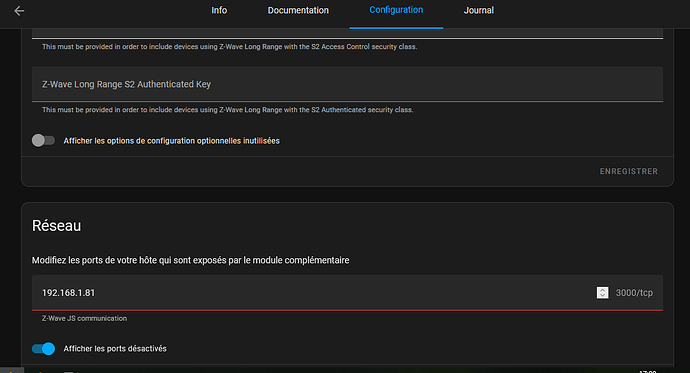Viewport: 690px width, 373px height.
Task: Click the 3000/tcp port suffix
Action: [x=634, y=293]
